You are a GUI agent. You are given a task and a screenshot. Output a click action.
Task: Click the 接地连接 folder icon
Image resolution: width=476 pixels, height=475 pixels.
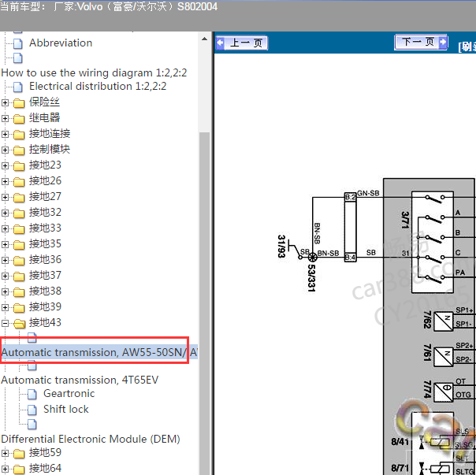pyautogui.click(x=19, y=135)
